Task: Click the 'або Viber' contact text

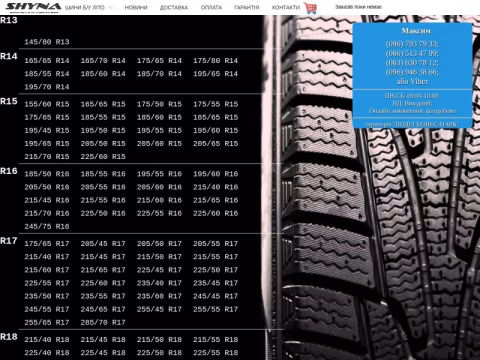Action: (412, 81)
